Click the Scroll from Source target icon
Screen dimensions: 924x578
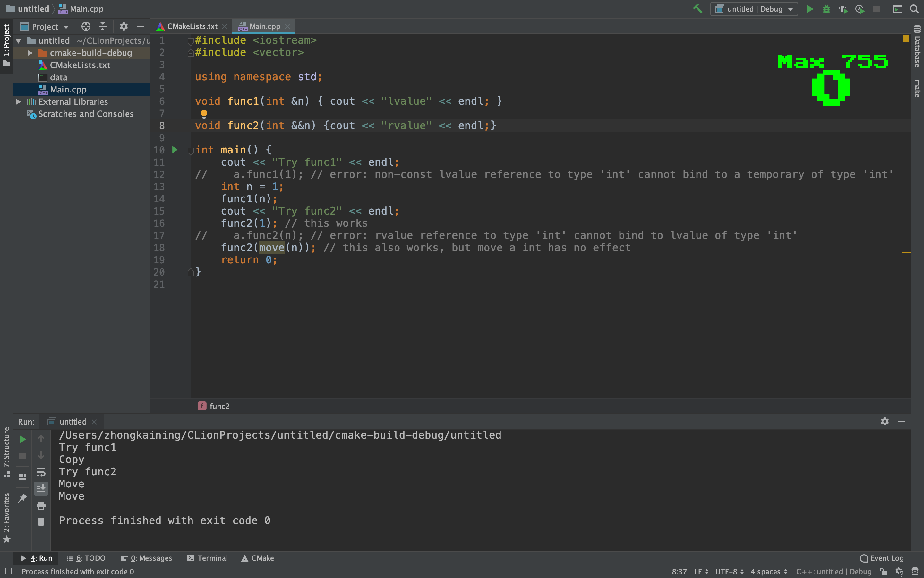[x=86, y=26]
